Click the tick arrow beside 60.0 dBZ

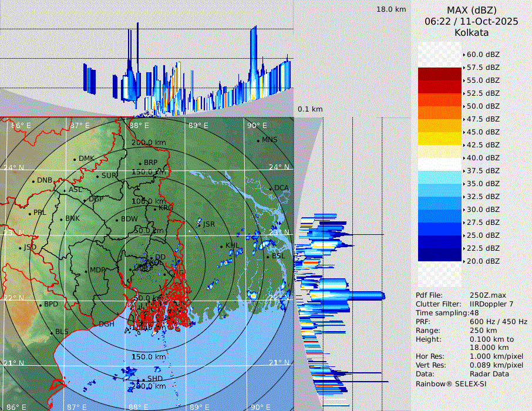point(464,55)
